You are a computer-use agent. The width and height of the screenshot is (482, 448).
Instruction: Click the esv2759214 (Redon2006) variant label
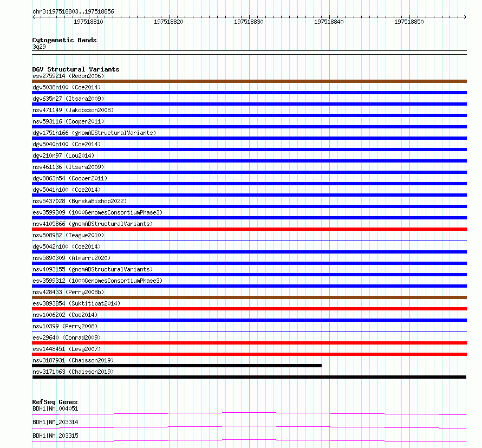(68, 76)
